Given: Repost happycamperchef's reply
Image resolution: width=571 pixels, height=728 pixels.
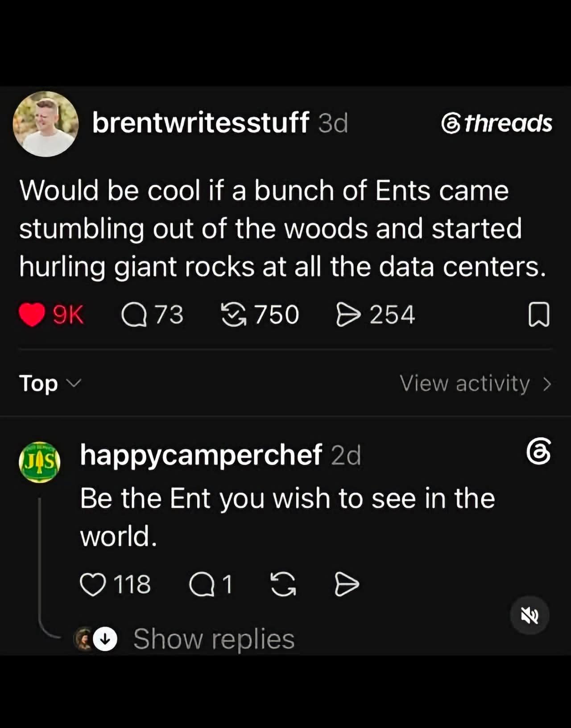Looking at the screenshot, I should 283,584.
